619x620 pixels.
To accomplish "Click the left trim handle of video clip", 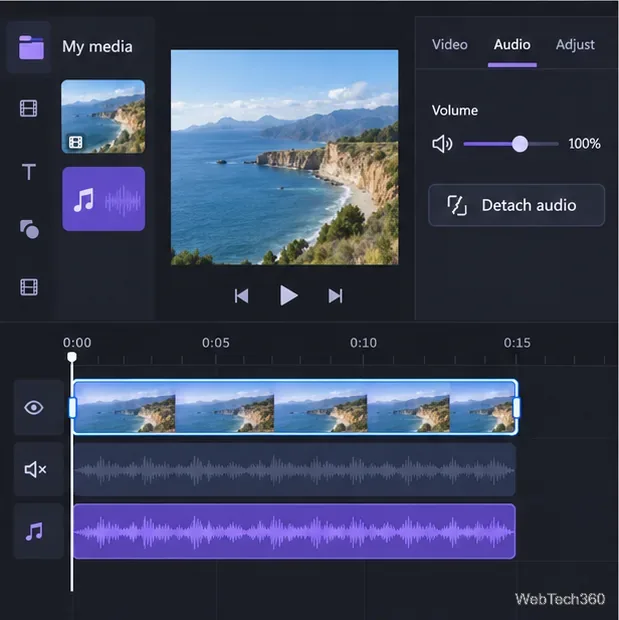I will pyautogui.click(x=72, y=408).
